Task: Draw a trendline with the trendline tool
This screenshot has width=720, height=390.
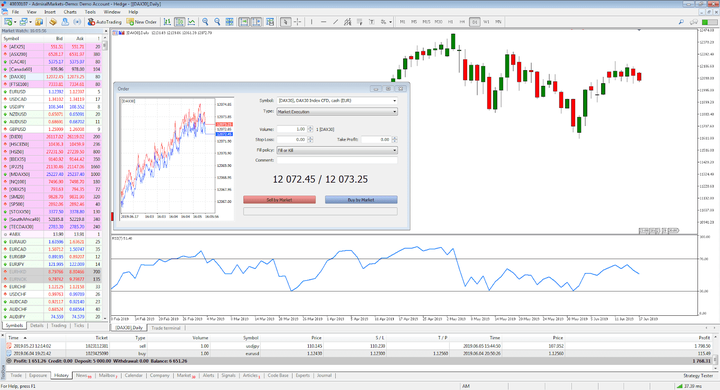Action: [335, 22]
